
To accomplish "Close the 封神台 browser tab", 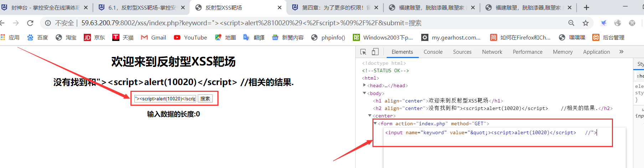I will (x=86, y=7).
